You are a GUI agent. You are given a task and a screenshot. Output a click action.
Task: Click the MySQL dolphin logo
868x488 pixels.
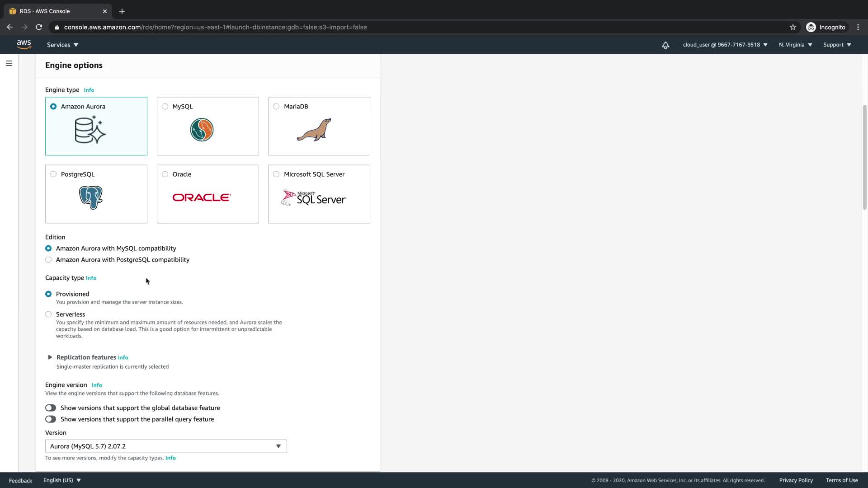pos(202,130)
